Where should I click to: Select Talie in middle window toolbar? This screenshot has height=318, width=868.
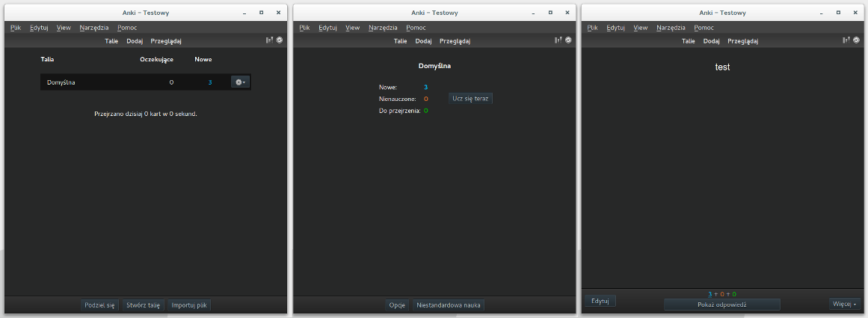[401, 41]
